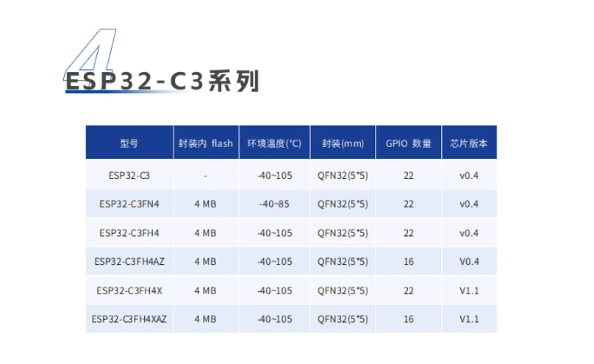This screenshot has width=594, height=364.
Task: Click -40~105 temperature in ESP32-C3FH4XAZ row
Action: tap(275, 319)
